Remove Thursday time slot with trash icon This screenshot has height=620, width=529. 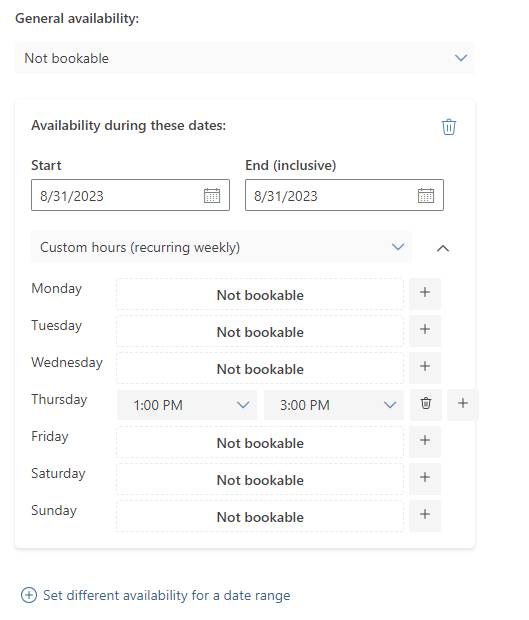(426, 404)
